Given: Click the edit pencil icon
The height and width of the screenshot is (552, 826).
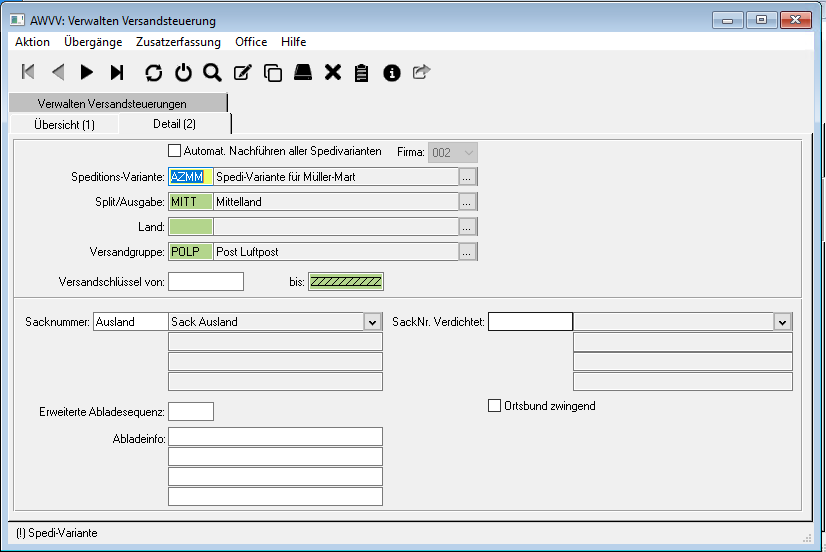Looking at the screenshot, I should [242, 72].
